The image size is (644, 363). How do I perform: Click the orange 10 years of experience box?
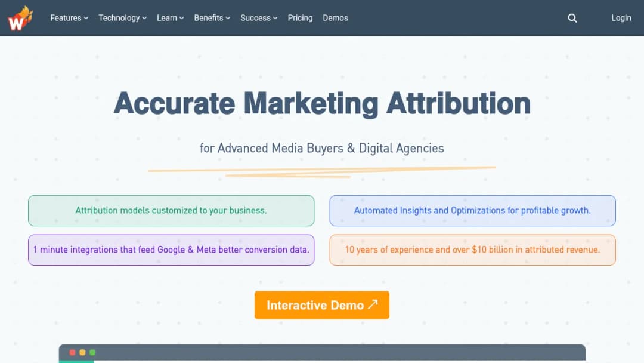pos(472,250)
